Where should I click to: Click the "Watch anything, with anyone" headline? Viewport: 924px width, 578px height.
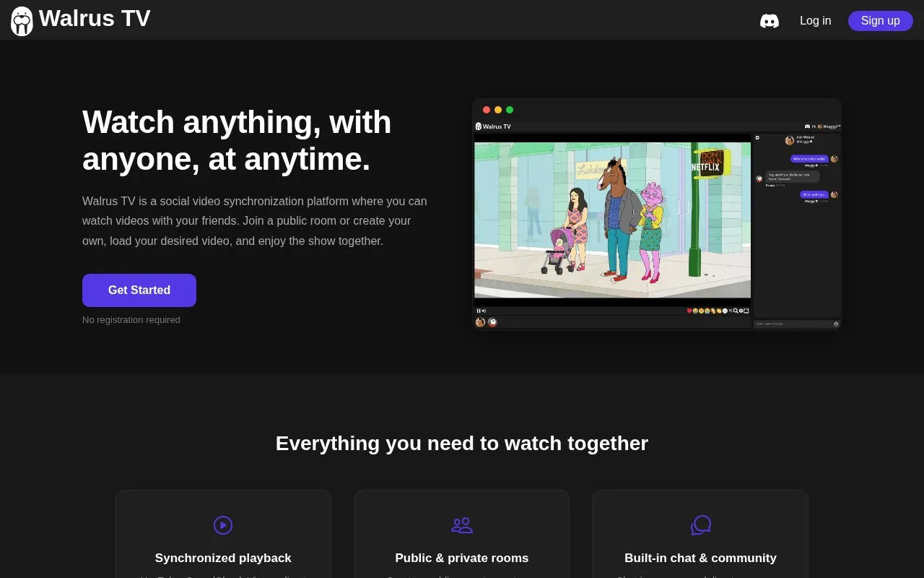pyautogui.click(x=237, y=141)
